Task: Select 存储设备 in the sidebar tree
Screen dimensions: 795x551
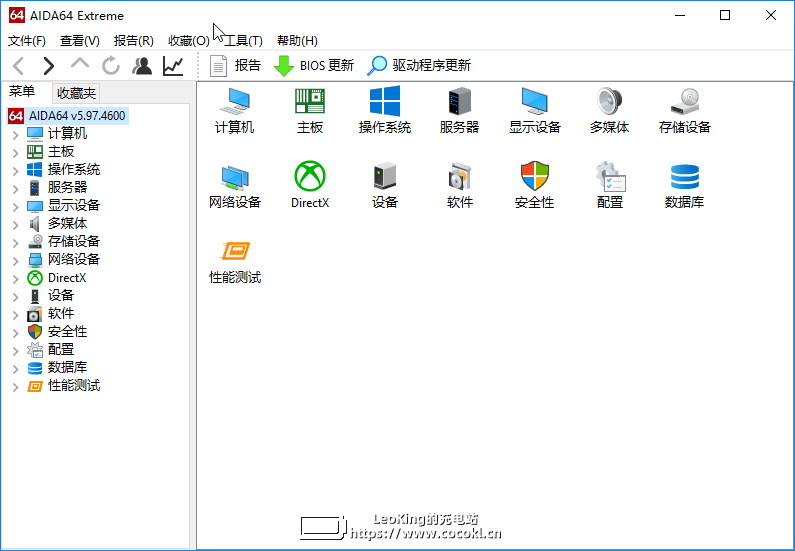Action: pos(74,241)
